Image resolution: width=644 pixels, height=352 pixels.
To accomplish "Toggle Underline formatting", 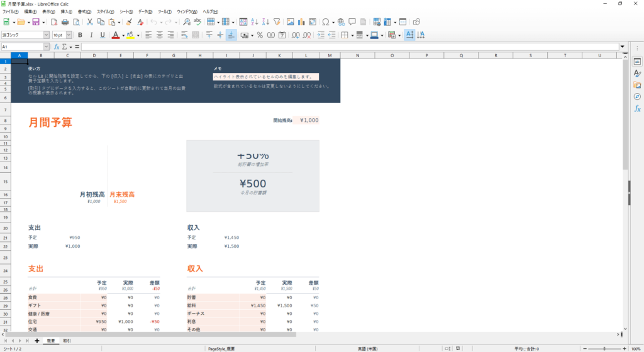I will 103,35.
